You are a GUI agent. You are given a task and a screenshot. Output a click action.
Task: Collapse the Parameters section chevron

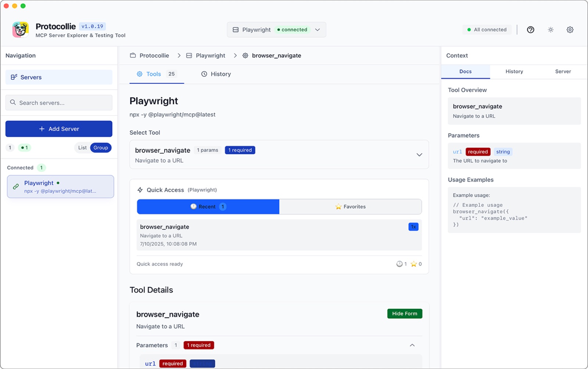412,345
